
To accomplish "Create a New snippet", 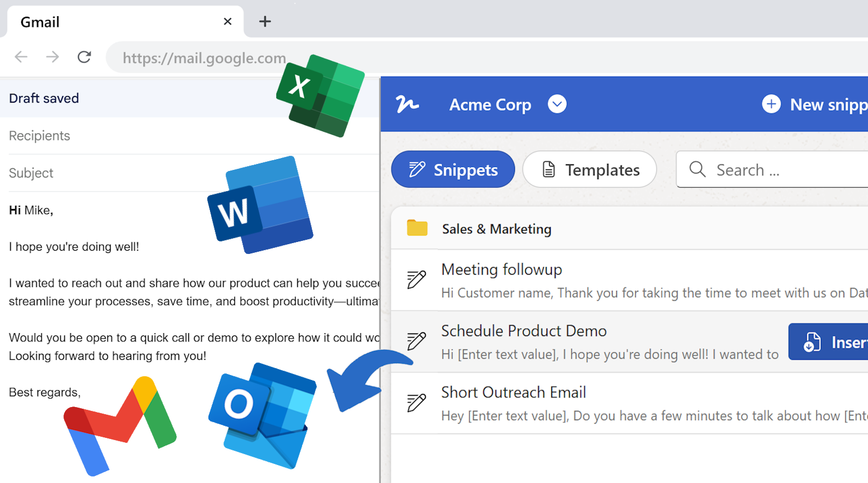I will click(x=815, y=104).
